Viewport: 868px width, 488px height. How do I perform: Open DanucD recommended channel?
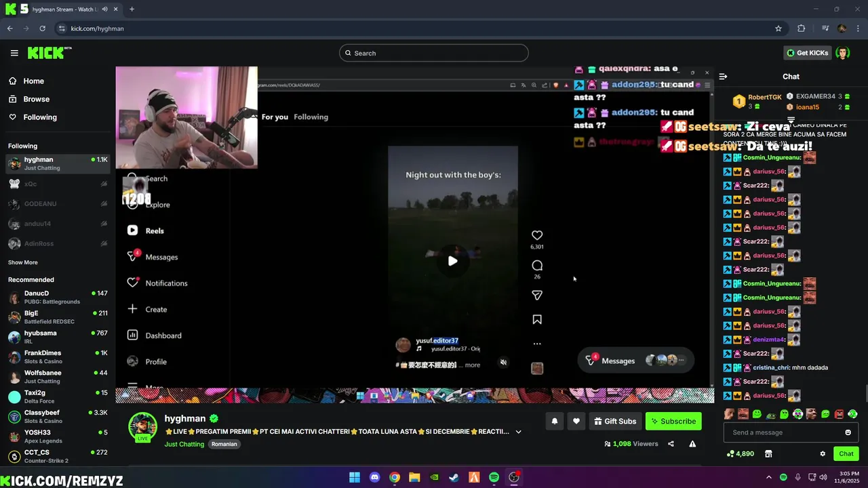[x=57, y=297]
